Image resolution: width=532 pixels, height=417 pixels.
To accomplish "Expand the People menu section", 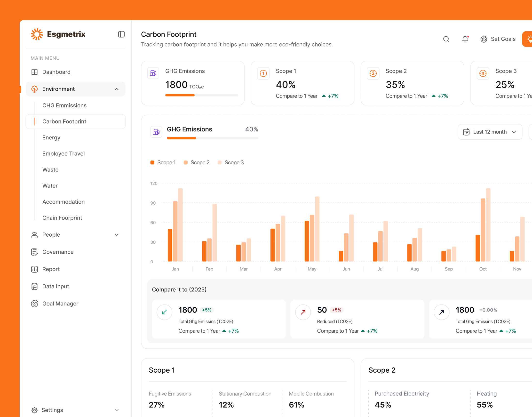I will point(117,235).
